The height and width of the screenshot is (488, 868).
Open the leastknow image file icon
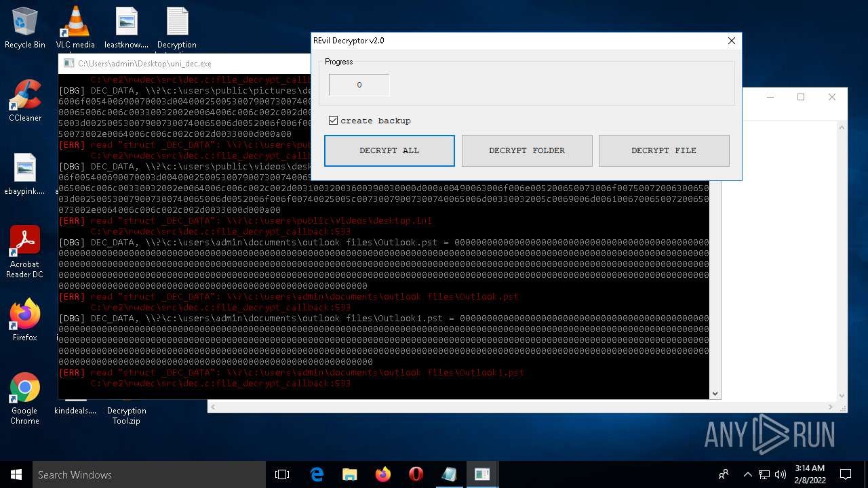click(x=127, y=28)
